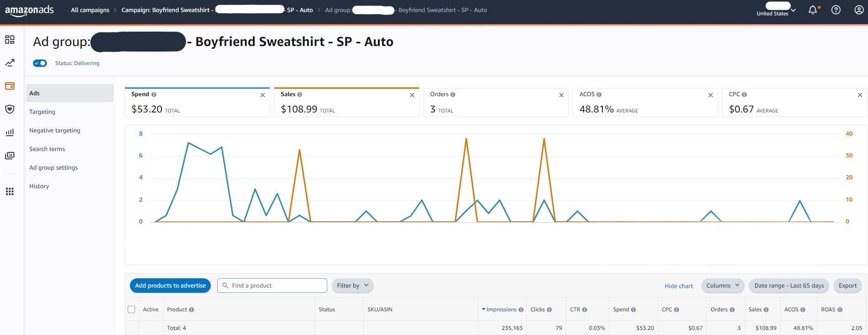This screenshot has height=335, width=868.
Task: Click Add products to advertise button
Action: (170, 286)
